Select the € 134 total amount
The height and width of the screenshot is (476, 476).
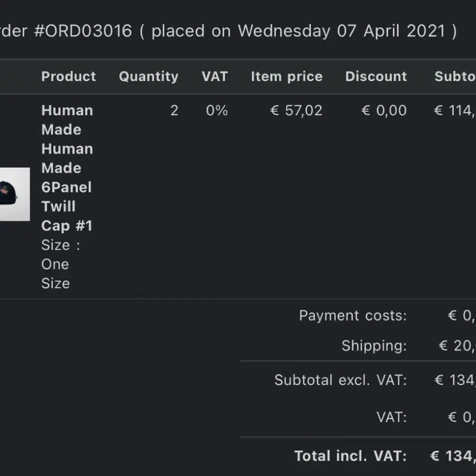click(453, 456)
